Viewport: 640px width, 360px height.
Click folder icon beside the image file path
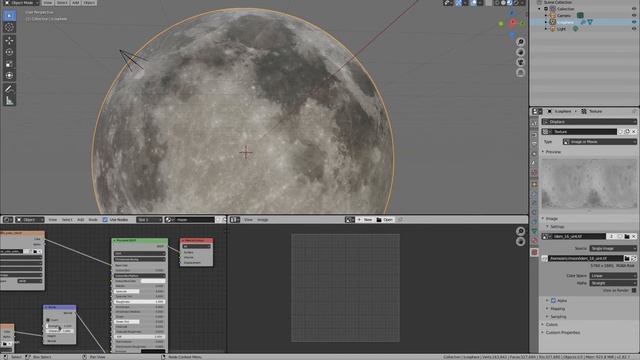click(x=627, y=258)
